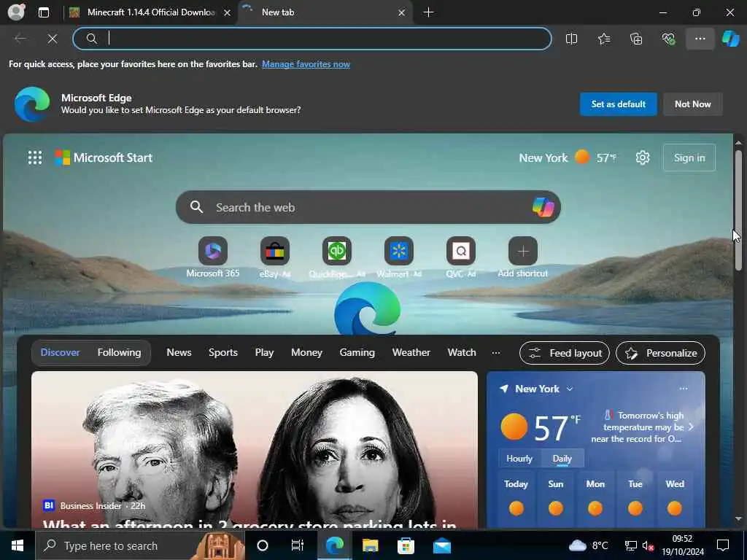Screen dimensions: 747x560
Task: Switch weather card to Hourly view
Action: click(519, 458)
